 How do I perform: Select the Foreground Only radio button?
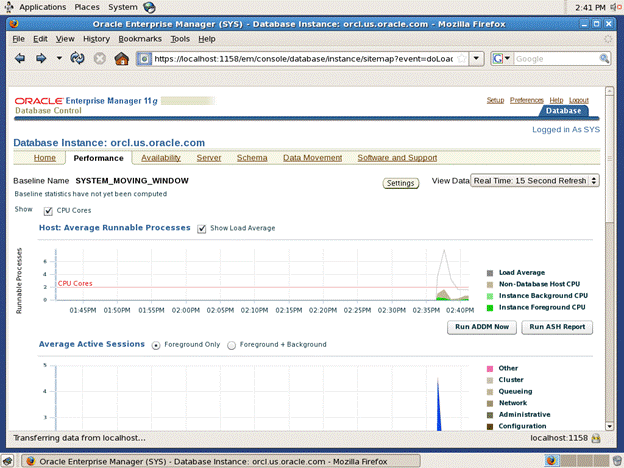point(156,345)
